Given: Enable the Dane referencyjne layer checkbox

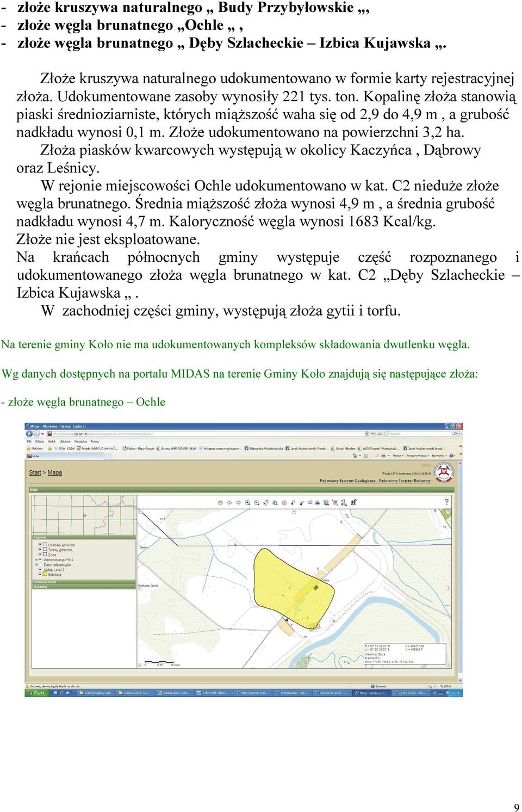Looking at the screenshot, I should (x=40, y=564).
